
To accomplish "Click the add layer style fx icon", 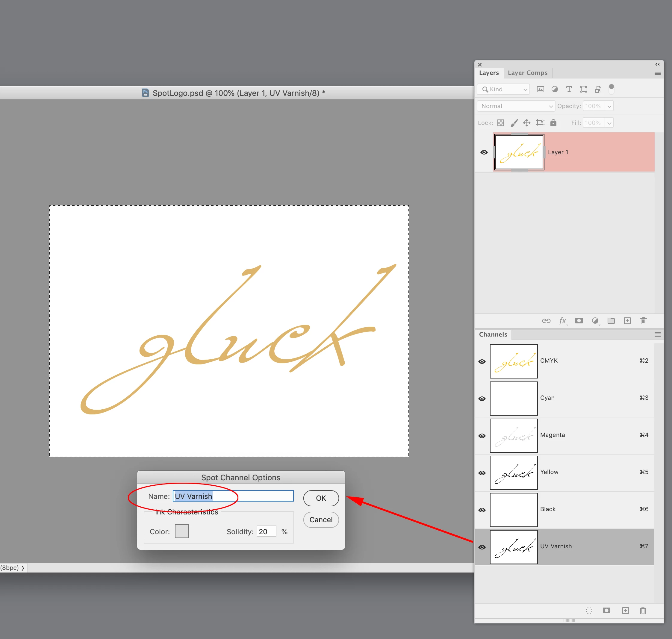I will pos(563,320).
